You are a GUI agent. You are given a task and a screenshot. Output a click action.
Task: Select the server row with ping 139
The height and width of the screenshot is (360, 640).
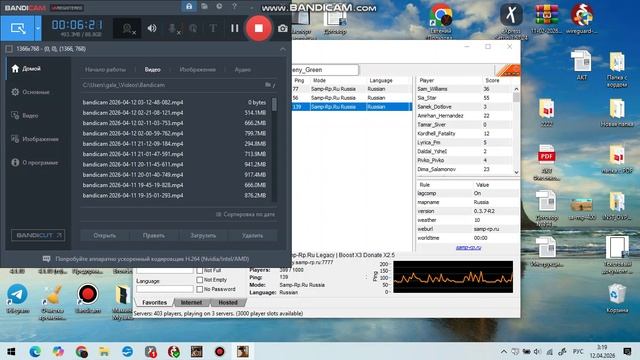point(352,107)
